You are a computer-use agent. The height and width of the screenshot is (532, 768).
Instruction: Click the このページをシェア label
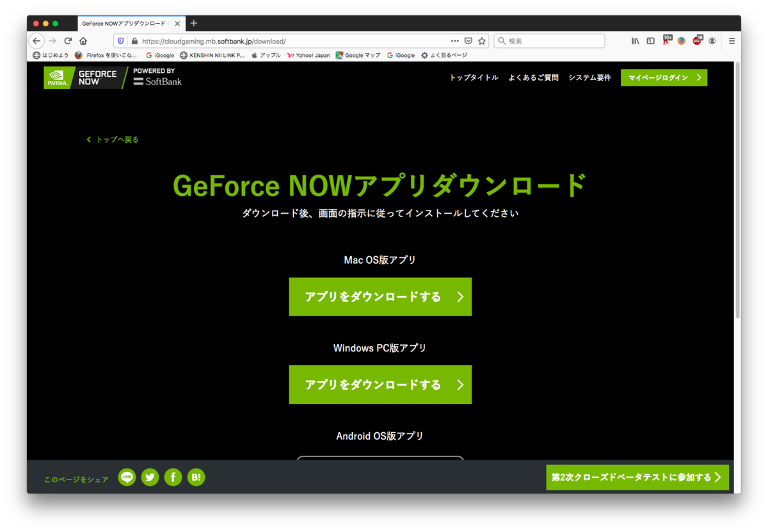click(76, 480)
